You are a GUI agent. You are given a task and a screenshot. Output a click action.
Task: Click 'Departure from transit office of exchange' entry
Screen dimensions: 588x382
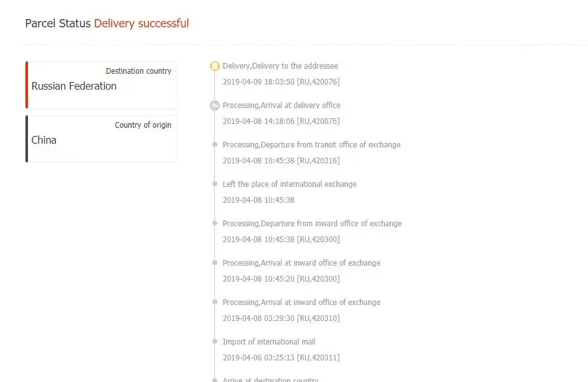(x=311, y=145)
